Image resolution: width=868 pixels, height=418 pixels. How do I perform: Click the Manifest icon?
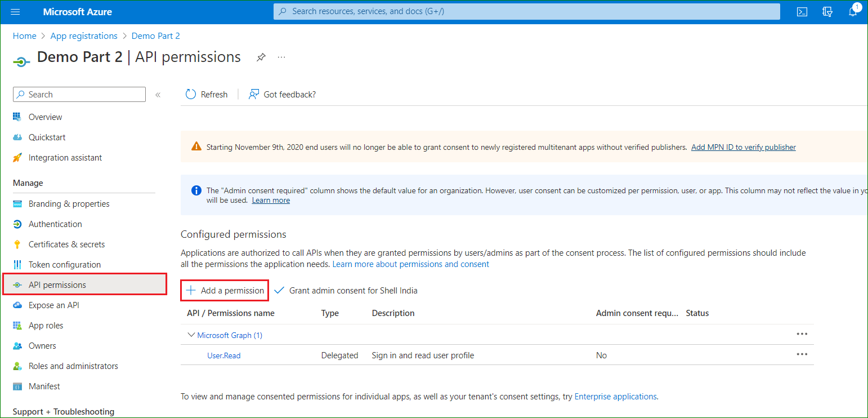point(17,386)
